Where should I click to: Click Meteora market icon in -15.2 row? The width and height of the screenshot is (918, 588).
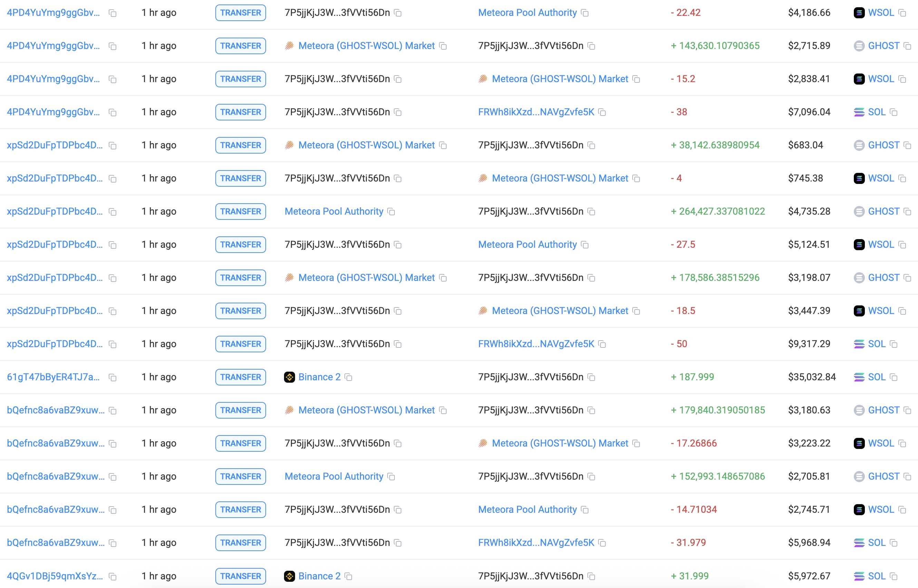pos(483,79)
